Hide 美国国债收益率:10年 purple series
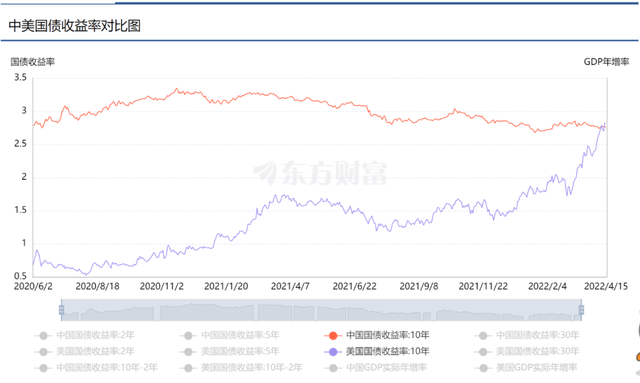 click(377, 351)
